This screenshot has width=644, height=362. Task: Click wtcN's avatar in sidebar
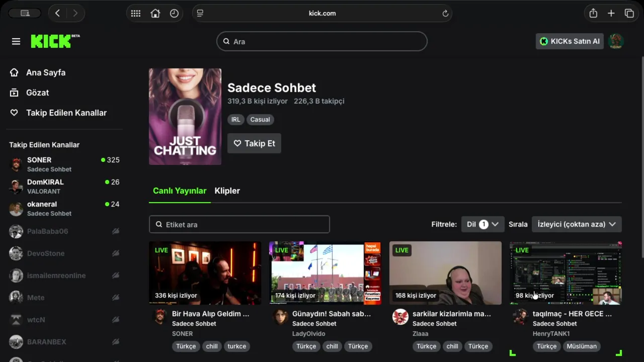pos(16,320)
